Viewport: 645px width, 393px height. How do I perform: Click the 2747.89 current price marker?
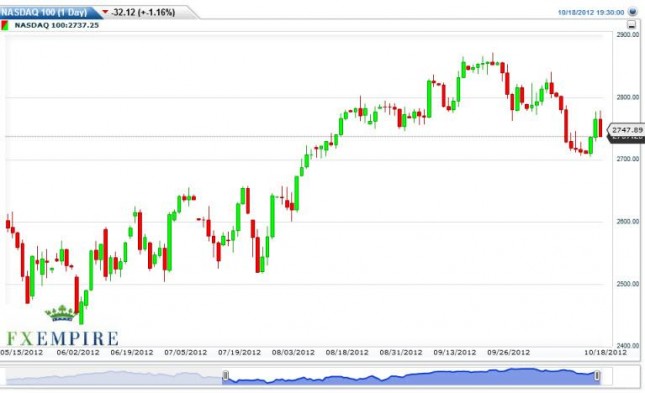point(627,130)
